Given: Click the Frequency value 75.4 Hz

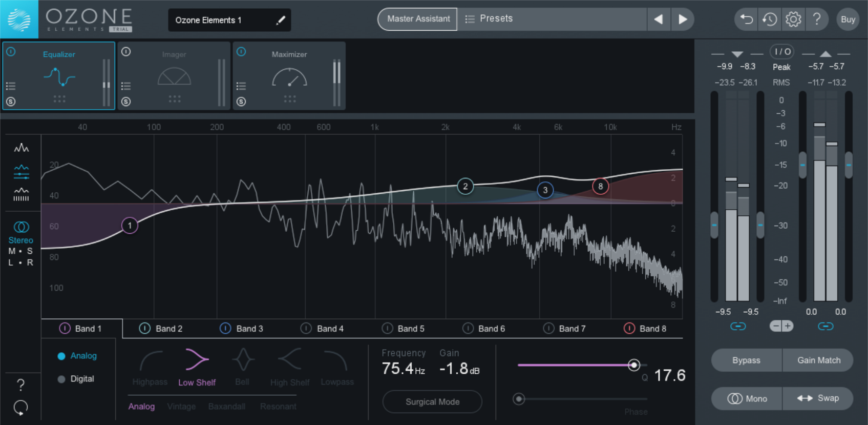Looking at the screenshot, I should [403, 369].
